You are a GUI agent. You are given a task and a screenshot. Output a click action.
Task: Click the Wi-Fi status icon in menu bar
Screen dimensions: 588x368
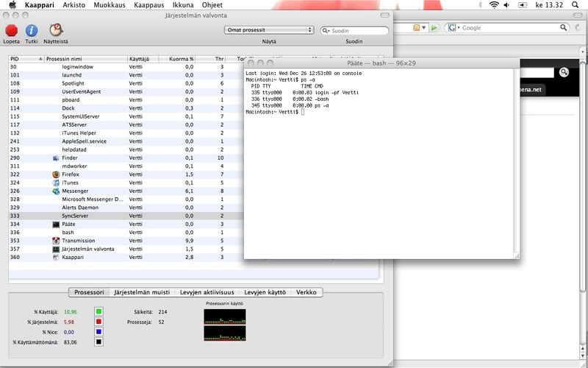(x=494, y=5)
